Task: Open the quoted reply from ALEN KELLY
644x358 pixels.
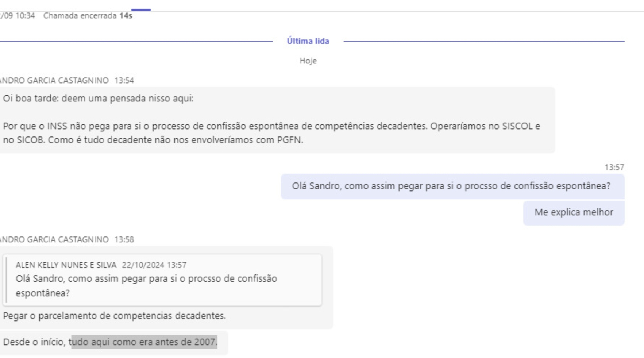Action: click(x=162, y=280)
